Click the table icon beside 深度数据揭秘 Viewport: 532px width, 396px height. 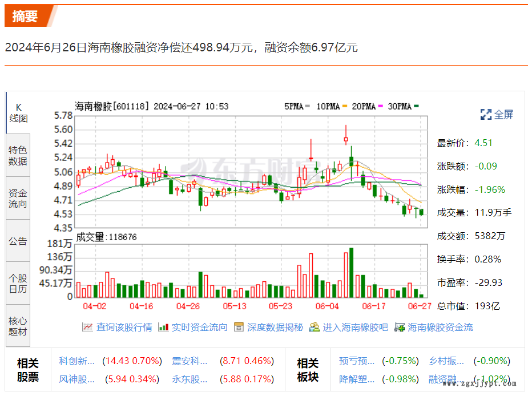coord(239,327)
